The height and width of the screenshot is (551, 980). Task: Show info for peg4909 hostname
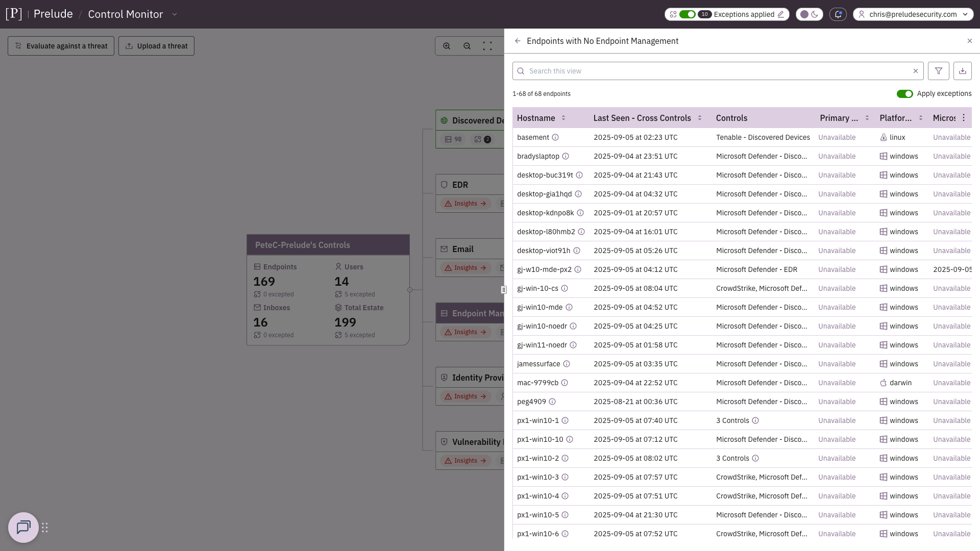point(552,402)
